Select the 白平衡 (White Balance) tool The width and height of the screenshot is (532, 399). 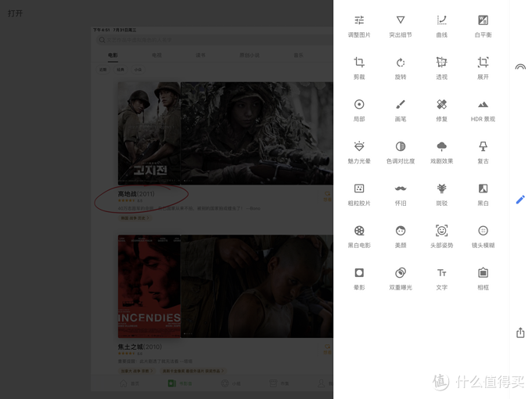[x=483, y=26]
